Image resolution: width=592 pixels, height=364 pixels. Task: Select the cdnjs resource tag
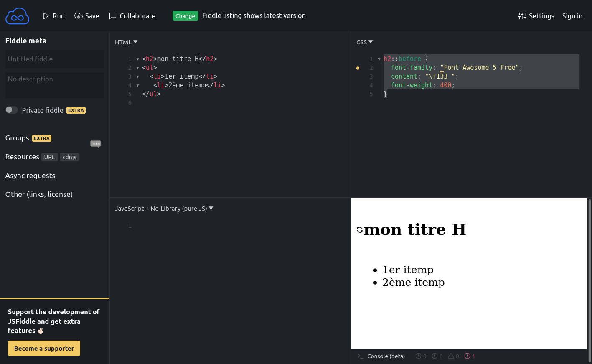click(x=69, y=157)
